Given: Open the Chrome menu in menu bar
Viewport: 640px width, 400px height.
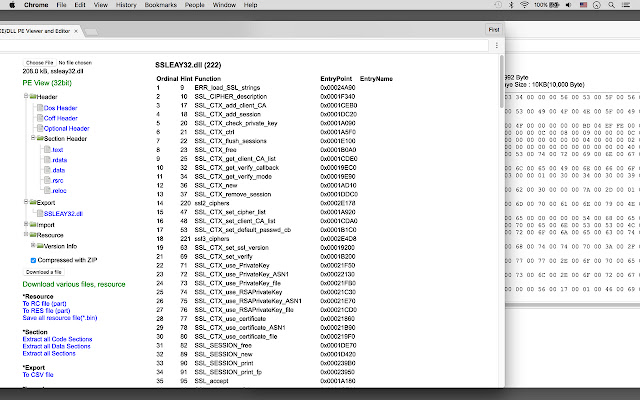Looking at the screenshot, I should [36, 5].
